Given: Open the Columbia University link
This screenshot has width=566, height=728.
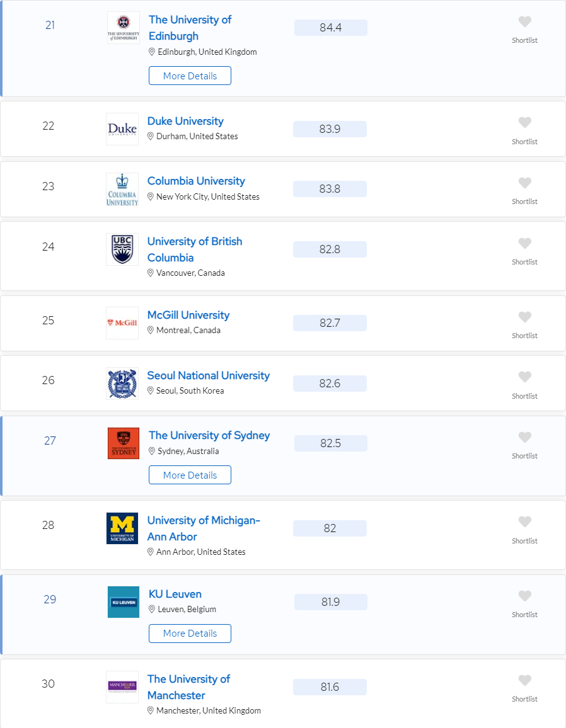Looking at the screenshot, I should click(x=196, y=181).
